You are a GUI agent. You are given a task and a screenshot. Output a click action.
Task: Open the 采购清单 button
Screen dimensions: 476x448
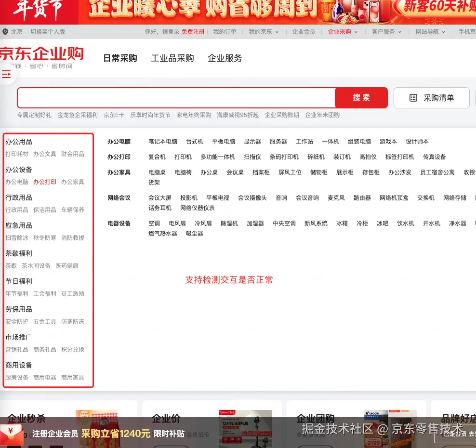point(431,98)
